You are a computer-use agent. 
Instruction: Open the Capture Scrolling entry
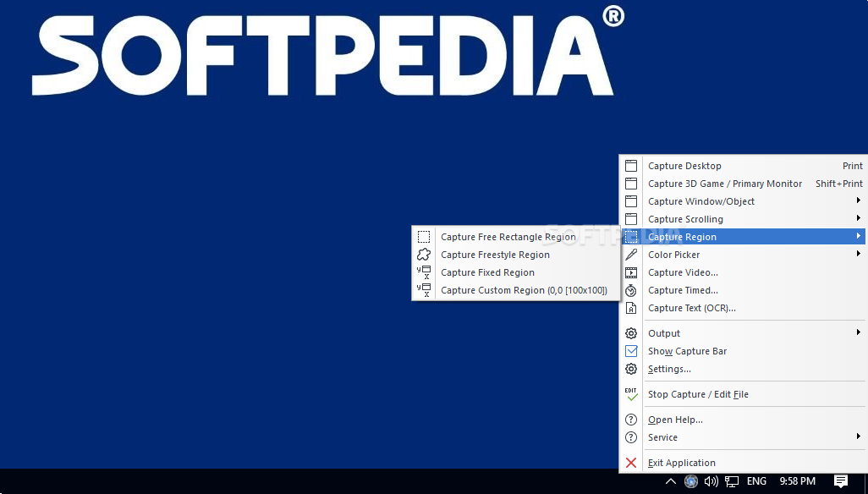(744, 219)
